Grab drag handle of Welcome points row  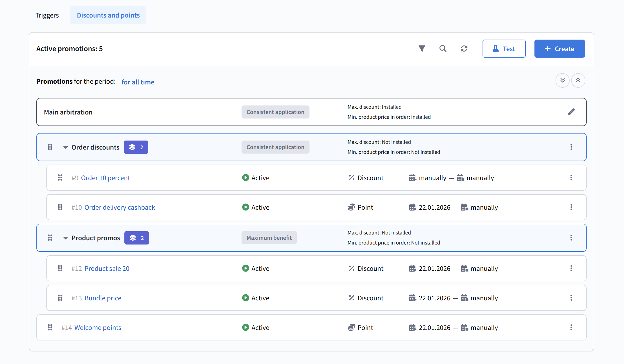coord(50,327)
